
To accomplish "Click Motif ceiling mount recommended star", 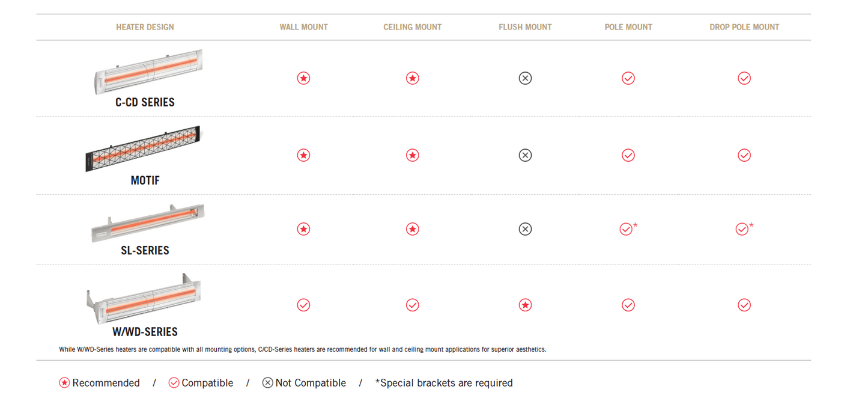I will 412,155.
